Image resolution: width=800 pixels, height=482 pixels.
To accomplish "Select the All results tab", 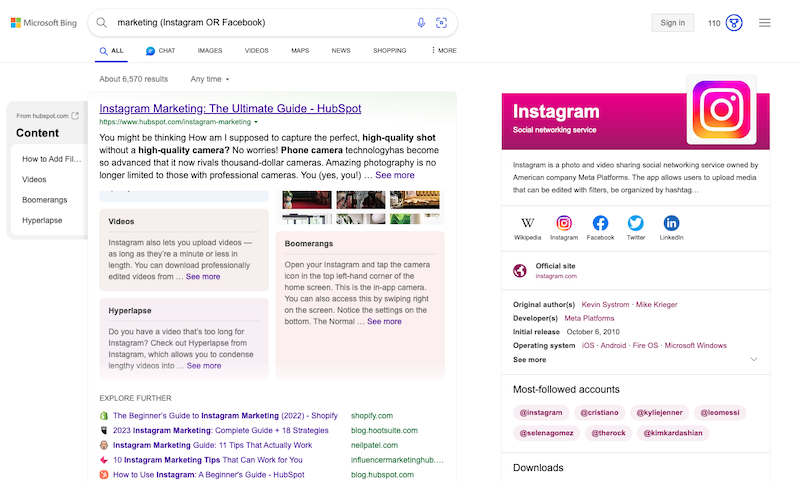I will pyautogui.click(x=111, y=50).
